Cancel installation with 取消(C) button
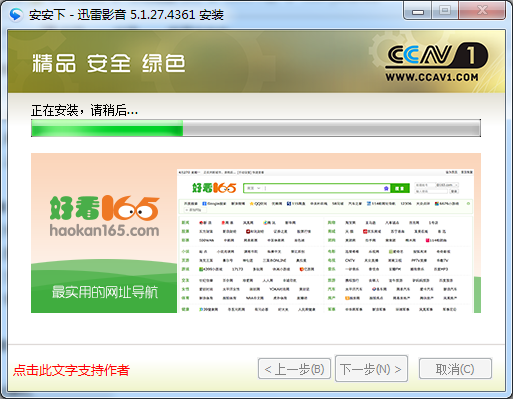513x399 pixels. pos(455,369)
